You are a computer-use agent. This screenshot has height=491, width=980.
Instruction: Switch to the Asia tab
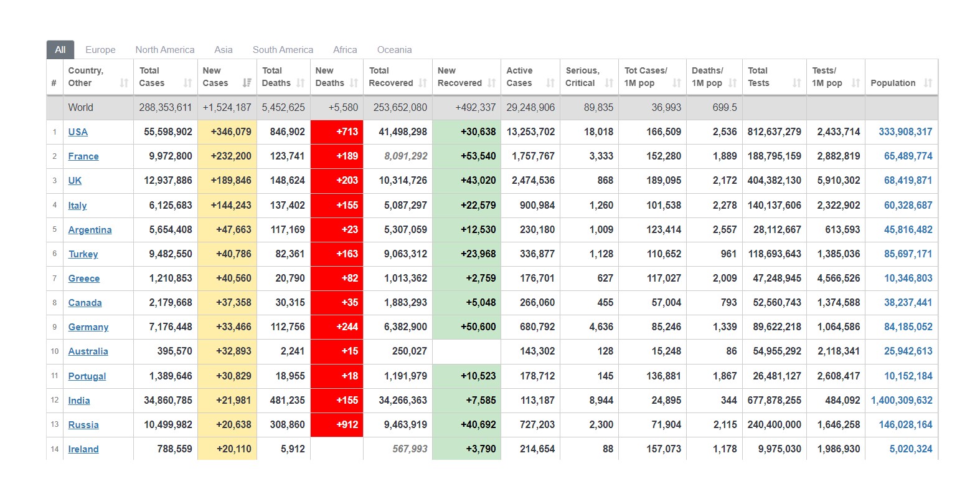click(224, 50)
